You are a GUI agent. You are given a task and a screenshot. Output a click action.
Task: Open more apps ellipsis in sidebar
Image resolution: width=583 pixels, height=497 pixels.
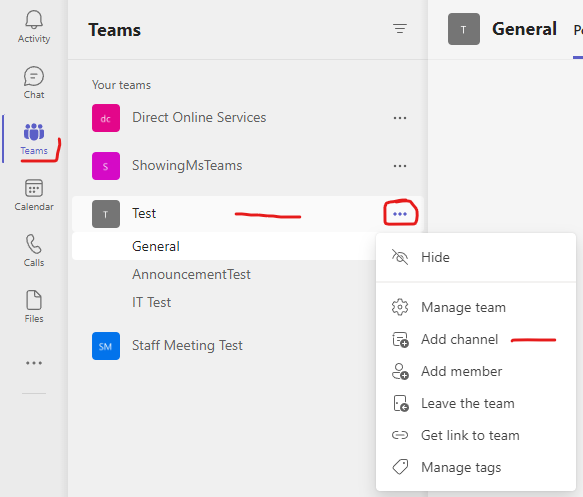34,363
